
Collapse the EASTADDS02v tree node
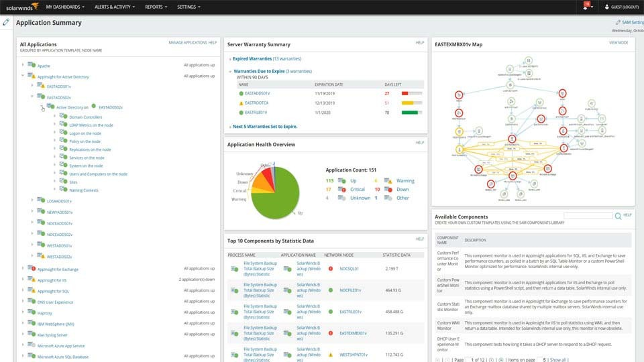32,97
